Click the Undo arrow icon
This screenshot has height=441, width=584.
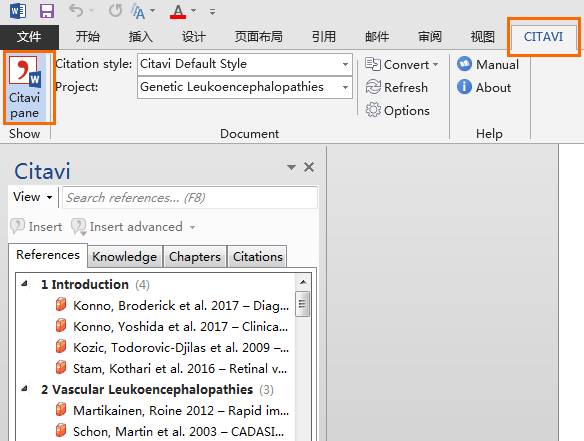(x=76, y=10)
